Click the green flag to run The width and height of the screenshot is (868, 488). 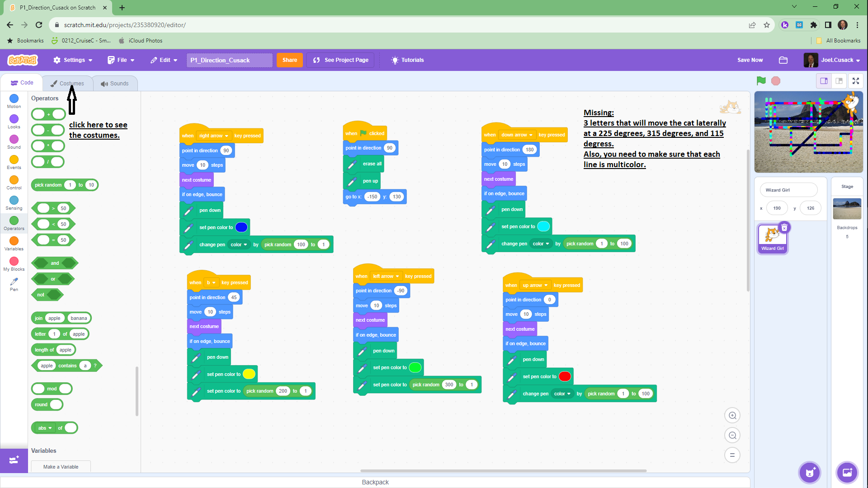pyautogui.click(x=761, y=81)
